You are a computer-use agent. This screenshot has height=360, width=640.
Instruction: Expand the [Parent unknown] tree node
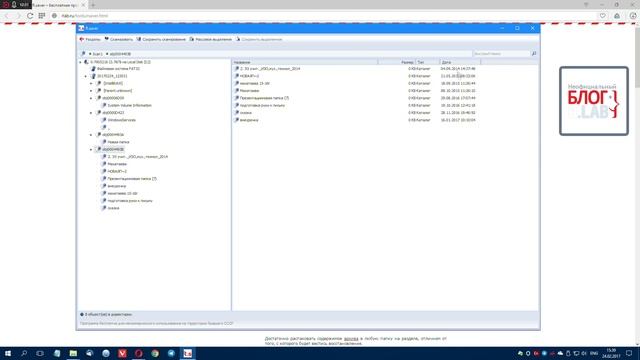(x=91, y=91)
